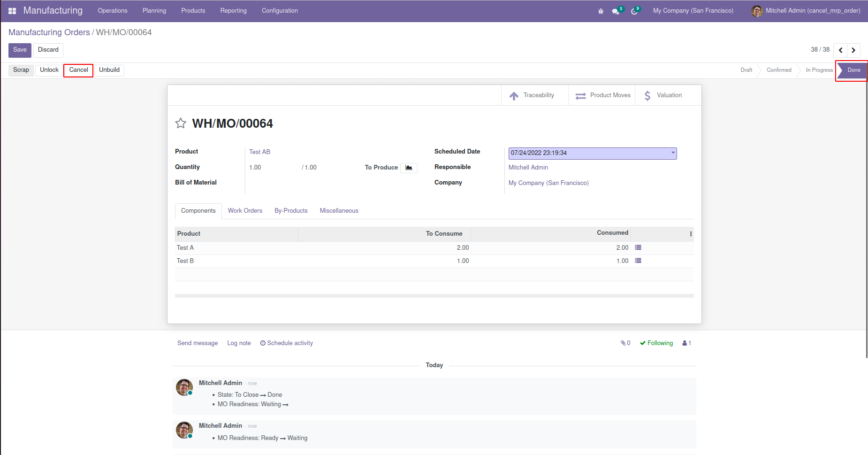The width and height of the screenshot is (868, 455).
Task: Open the Configuration menu
Action: pos(280,11)
